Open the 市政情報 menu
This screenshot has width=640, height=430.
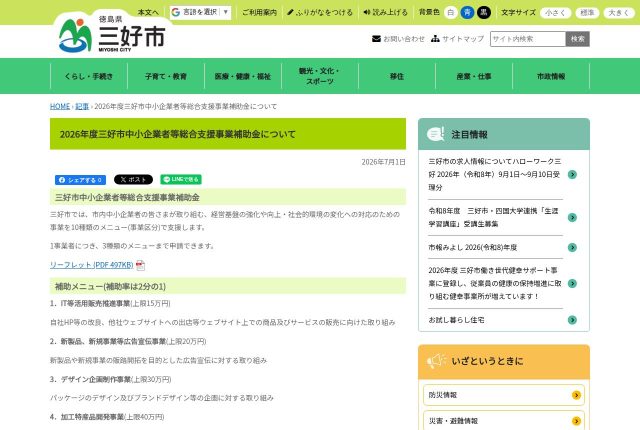click(x=551, y=76)
